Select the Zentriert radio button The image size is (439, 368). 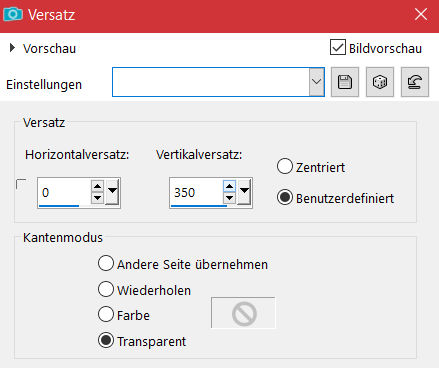285,166
